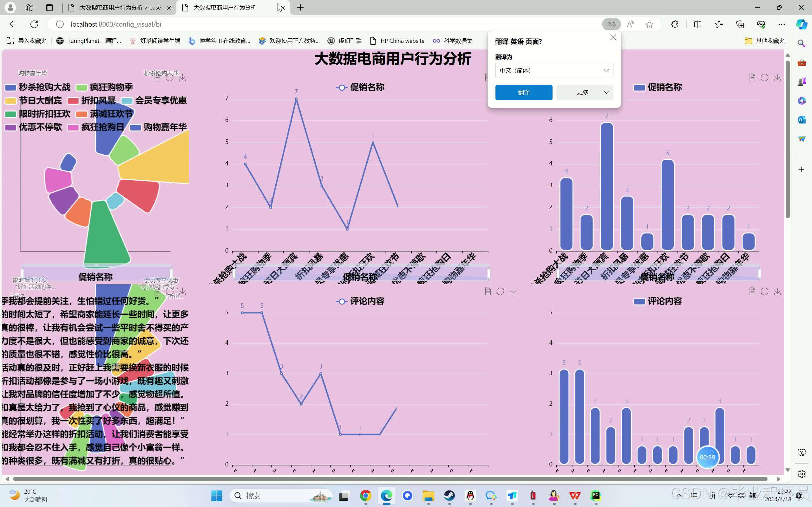The width and height of the screenshot is (812, 507).
Task: Restore the bottom-middle line chart
Action: (x=500, y=292)
